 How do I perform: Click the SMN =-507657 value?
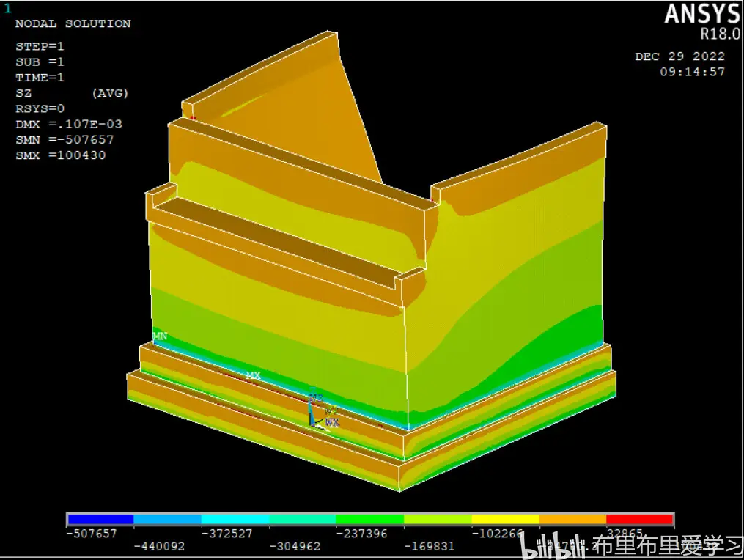65,140
